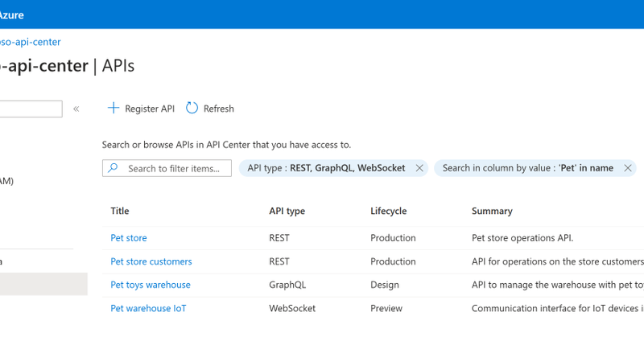Click the Register API button label

[150, 109]
